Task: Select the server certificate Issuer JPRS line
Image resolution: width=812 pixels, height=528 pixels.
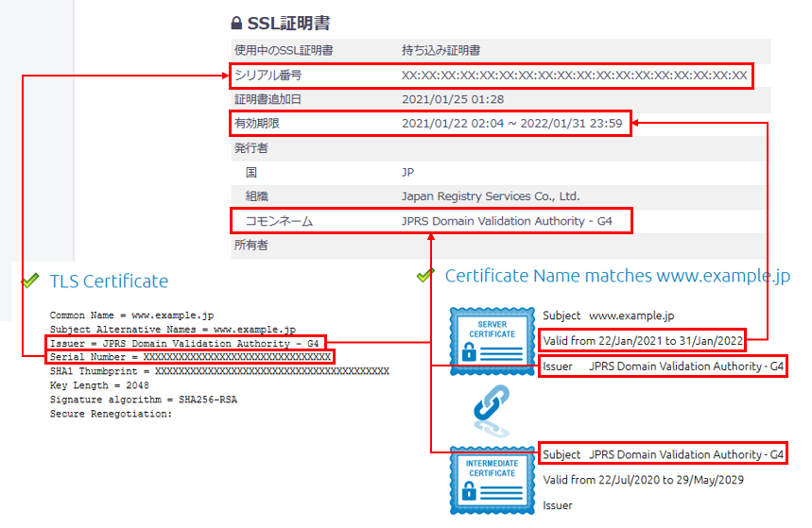Action: click(663, 366)
